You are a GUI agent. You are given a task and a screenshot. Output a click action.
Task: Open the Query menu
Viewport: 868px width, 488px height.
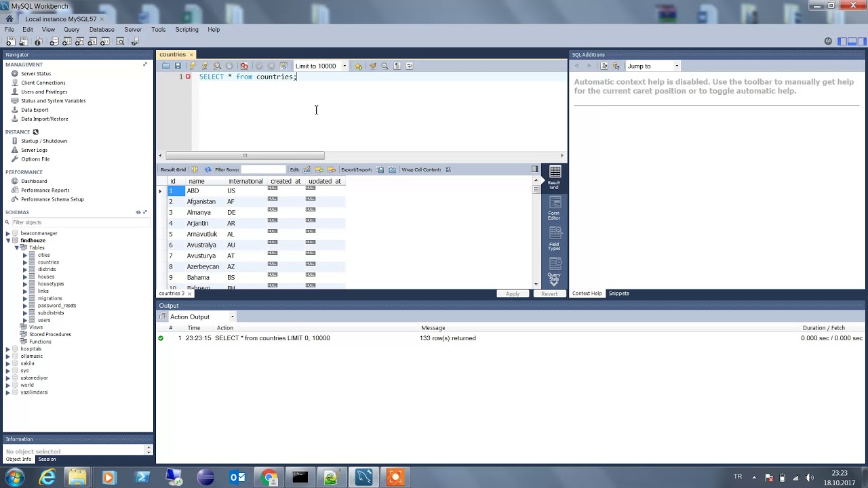pos(71,30)
